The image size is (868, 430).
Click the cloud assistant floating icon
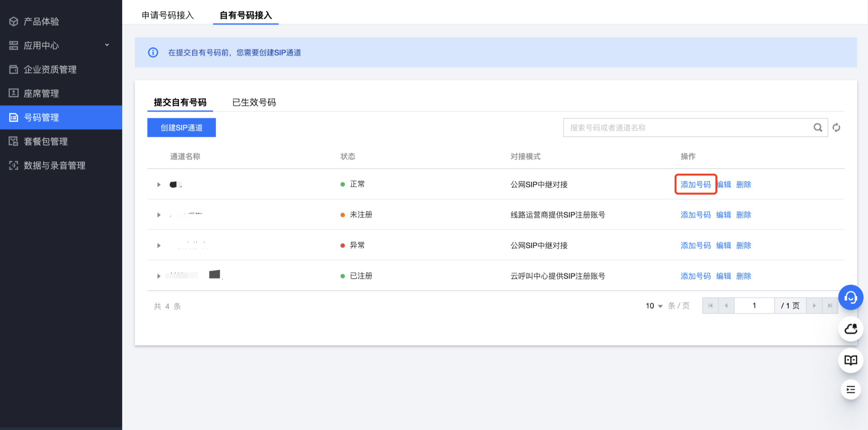pyautogui.click(x=850, y=329)
